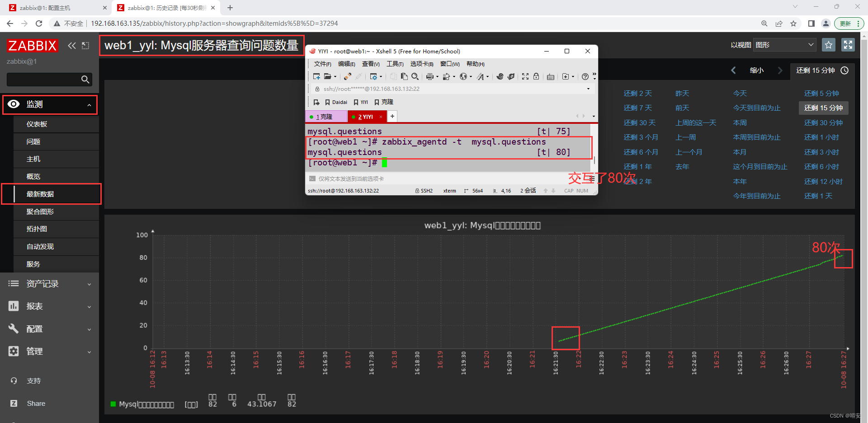
Task: Open Daidai bookmark in Xshell links bar
Action: (x=336, y=102)
